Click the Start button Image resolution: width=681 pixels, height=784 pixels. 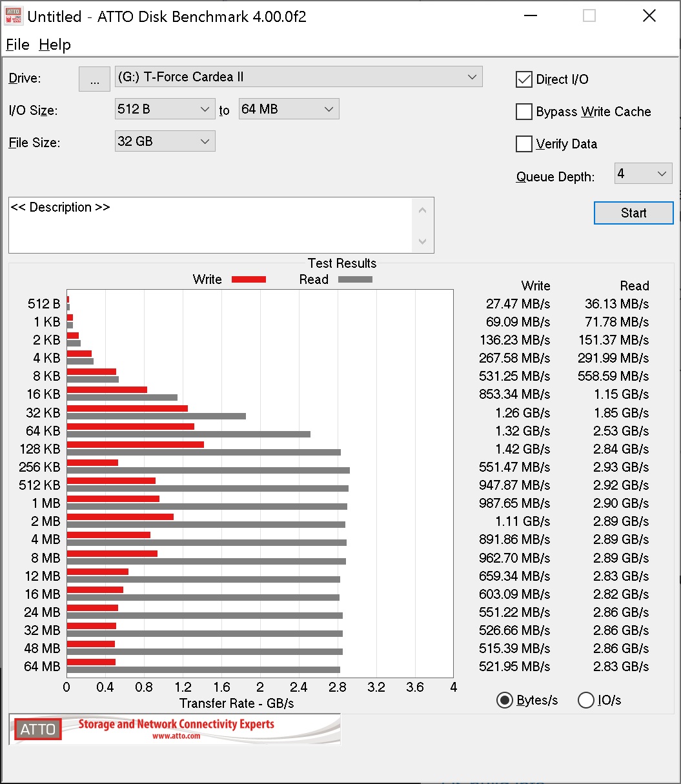[633, 213]
